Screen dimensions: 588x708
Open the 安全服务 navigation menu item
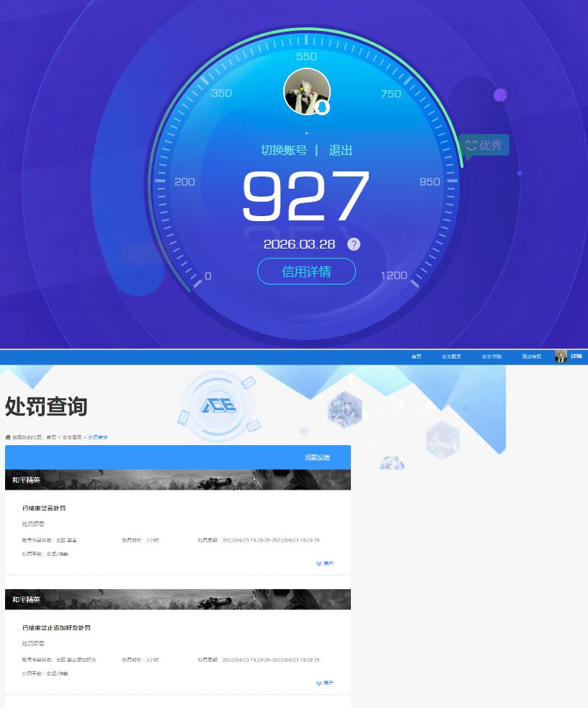[453, 356]
